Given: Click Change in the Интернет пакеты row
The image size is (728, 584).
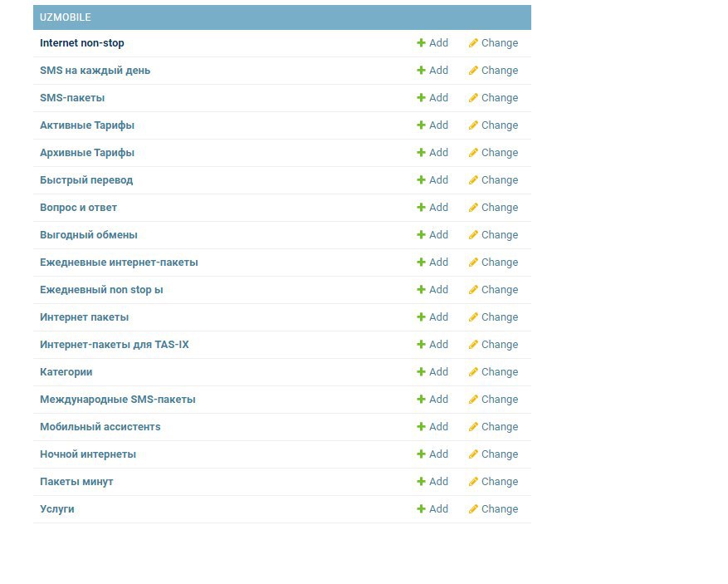Looking at the screenshot, I should (x=493, y=317).
